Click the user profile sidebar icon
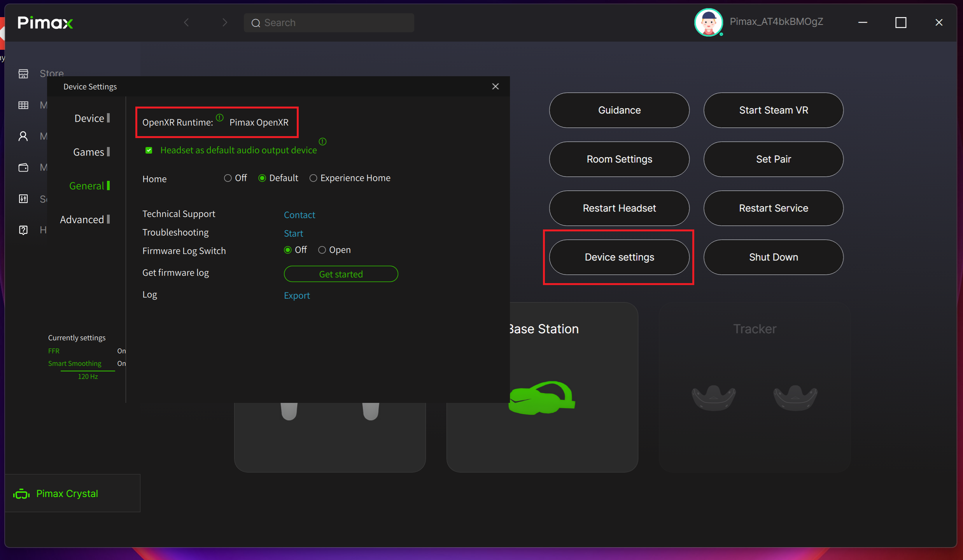 click(x=23, y=136)
